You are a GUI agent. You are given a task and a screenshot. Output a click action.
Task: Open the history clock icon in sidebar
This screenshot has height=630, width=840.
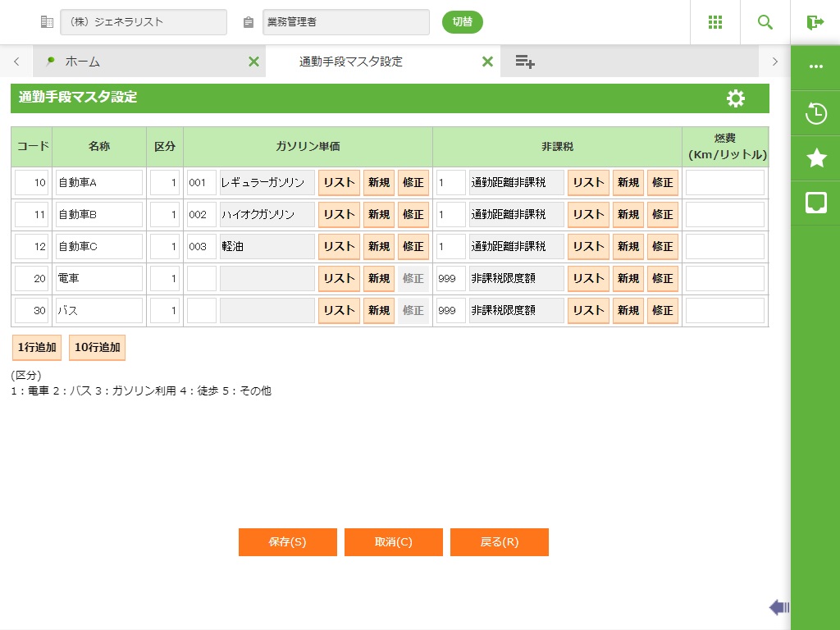(x=816, y=113)
